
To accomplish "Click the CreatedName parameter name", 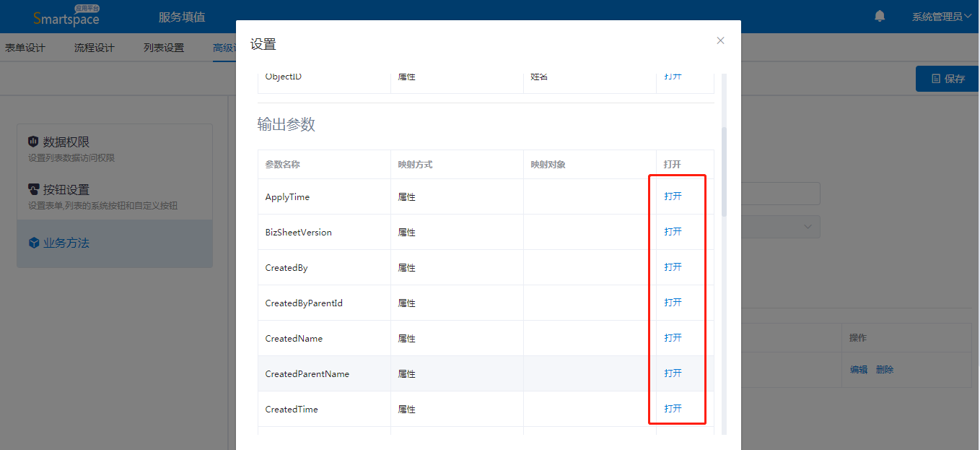I will [294, 339].
